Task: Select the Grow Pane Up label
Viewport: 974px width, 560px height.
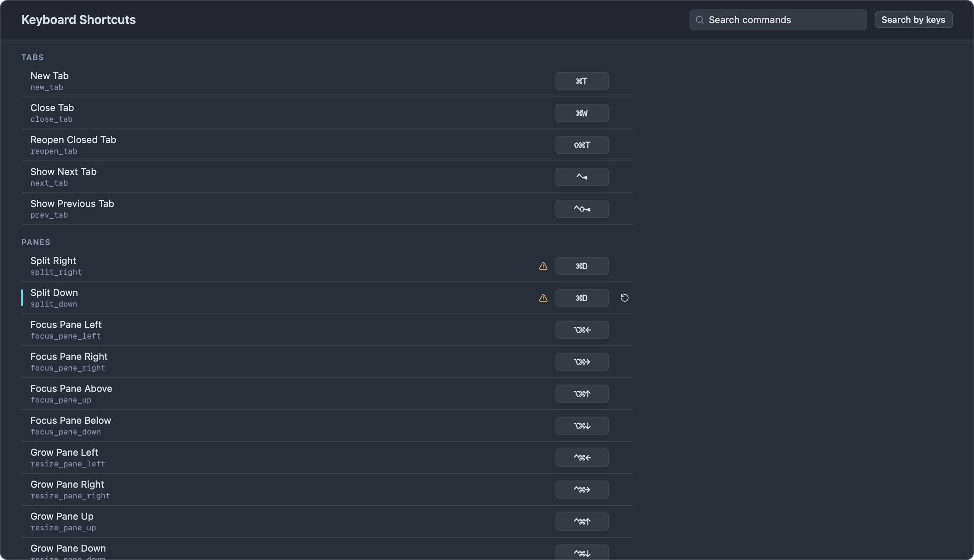Action: 62,516
